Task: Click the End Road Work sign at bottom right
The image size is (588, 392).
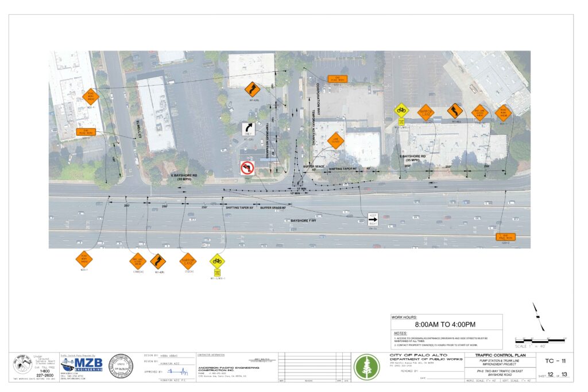Action: tap(506, 236)
